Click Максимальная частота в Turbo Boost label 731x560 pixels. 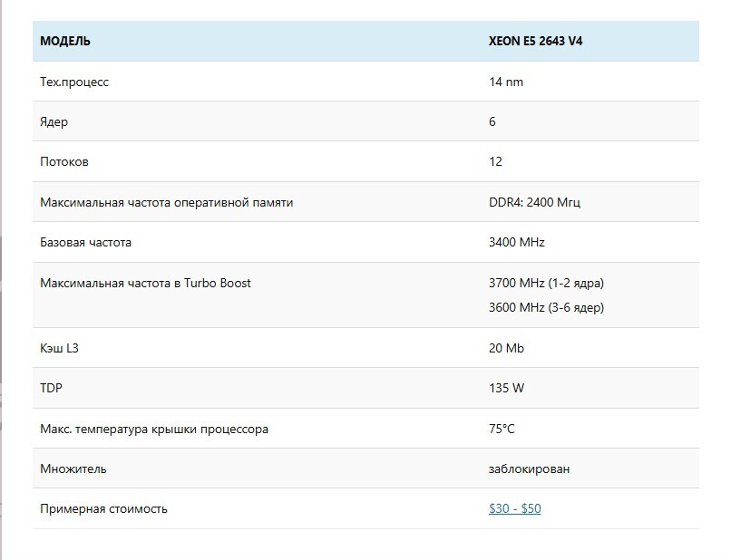145,283
